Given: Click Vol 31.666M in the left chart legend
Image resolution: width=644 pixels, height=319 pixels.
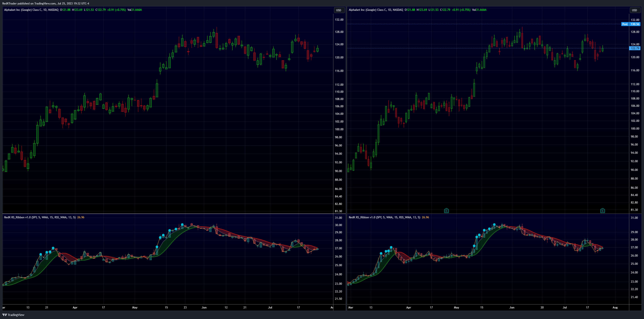Looking at the screenshot, I should point(135,10).
